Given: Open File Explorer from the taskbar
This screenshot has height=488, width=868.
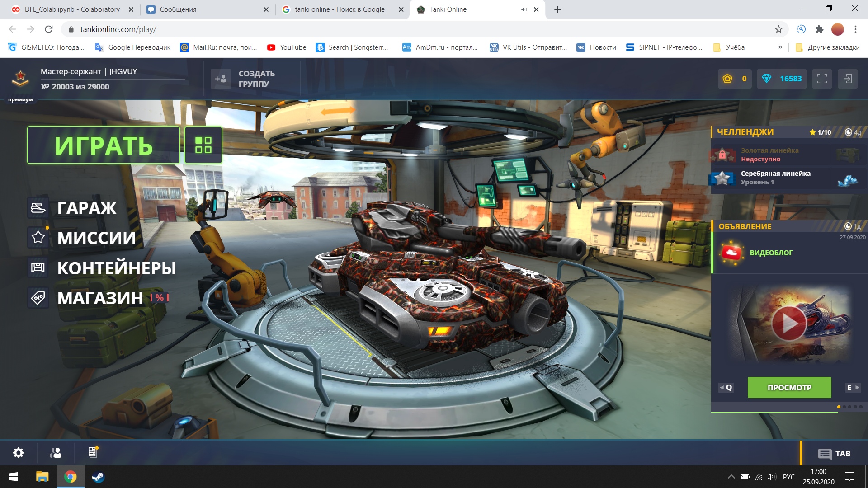Looking at the screenshot, I should click(42, 477).
